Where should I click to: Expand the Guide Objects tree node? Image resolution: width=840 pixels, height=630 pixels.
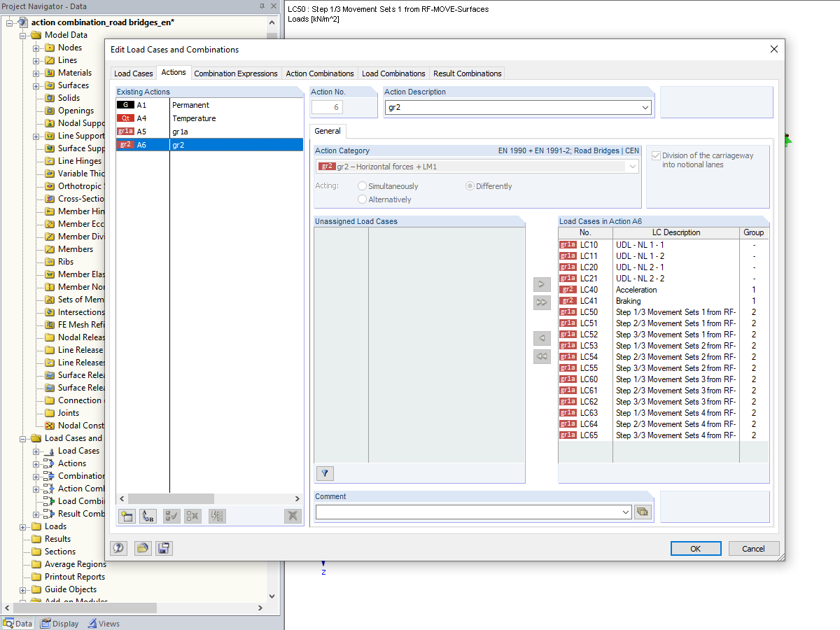[x=23, y=589]
